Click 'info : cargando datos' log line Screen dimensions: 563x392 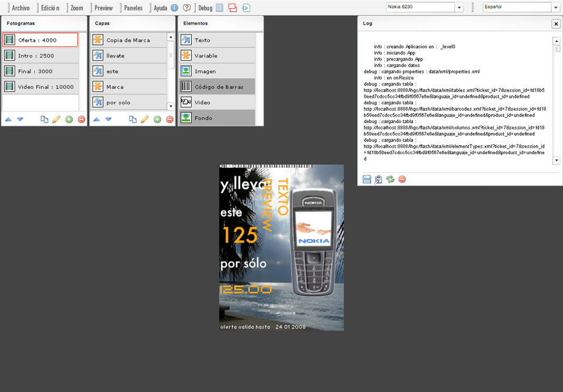(397, 65)
